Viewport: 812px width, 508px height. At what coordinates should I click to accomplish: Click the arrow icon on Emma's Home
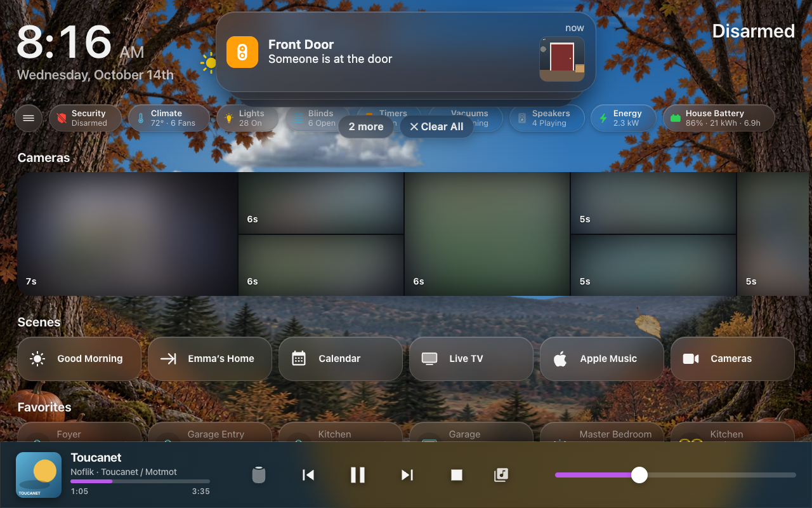pyautogui.click(x=168, y=359)
